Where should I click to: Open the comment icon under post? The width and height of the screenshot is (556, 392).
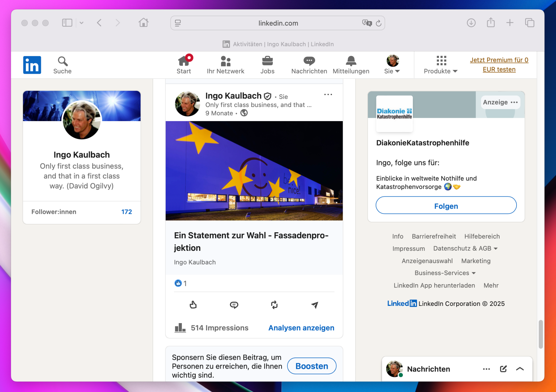click(x=234, y=305)
